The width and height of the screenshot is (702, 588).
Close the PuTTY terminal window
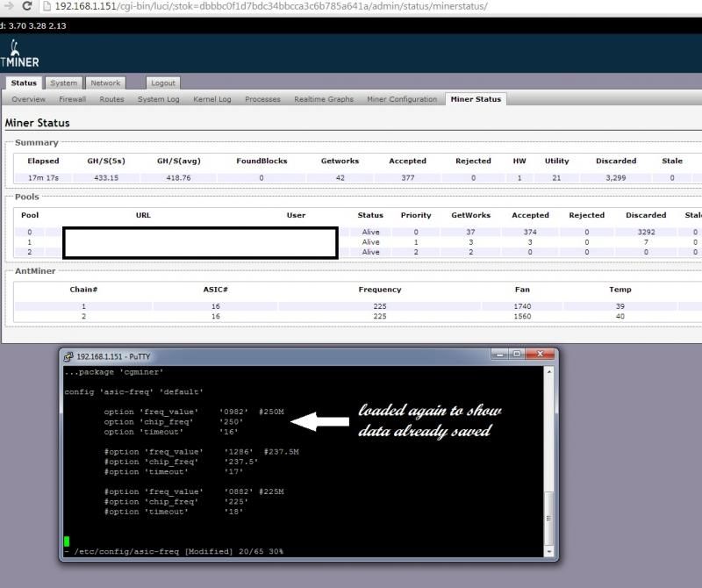coord(542,356)
